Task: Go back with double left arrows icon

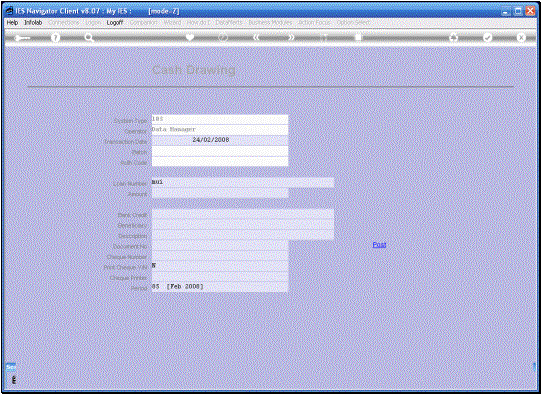Action: (x=256, y=37)
